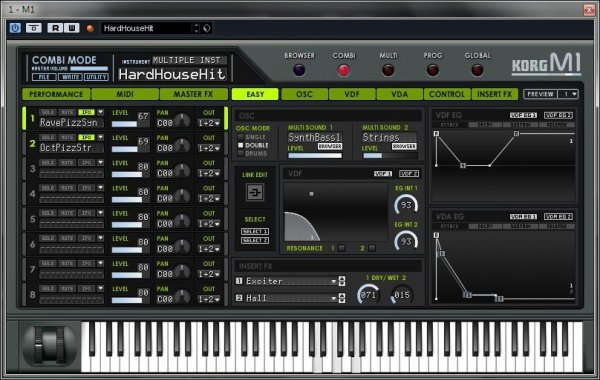Viewport: 600px width, 380px height.
Task: Enable Resonance 2 checkbox
Action: [372, 248]
